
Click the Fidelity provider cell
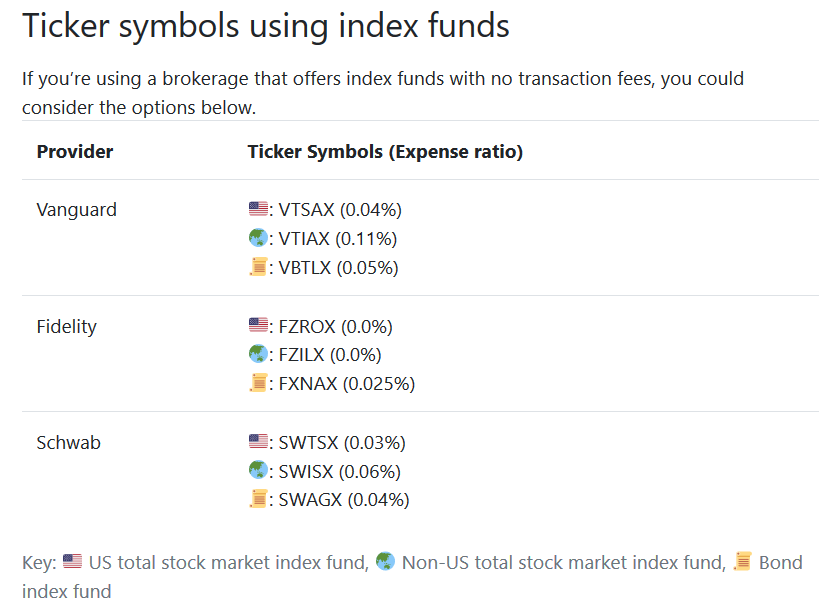click(x=67, y=326)
